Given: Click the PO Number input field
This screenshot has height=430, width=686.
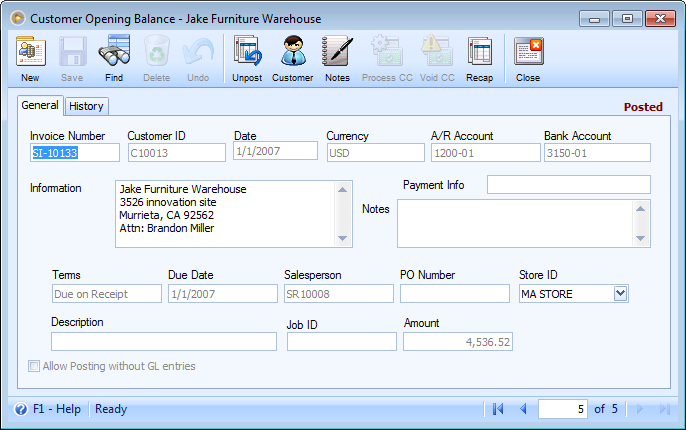Looking at the screenshot, I should [x=454, y=293].
